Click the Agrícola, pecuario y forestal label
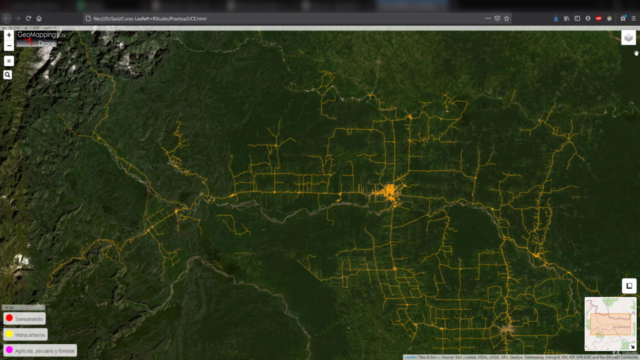The height and width of the screenshot is (360, 640). tap(45, 351)
